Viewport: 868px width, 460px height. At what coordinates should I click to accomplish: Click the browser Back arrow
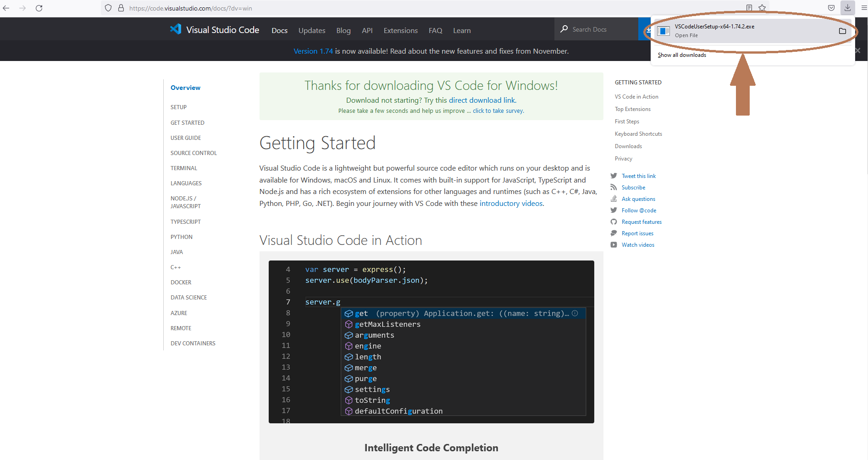pyautogui.click(x=6, y=8)
